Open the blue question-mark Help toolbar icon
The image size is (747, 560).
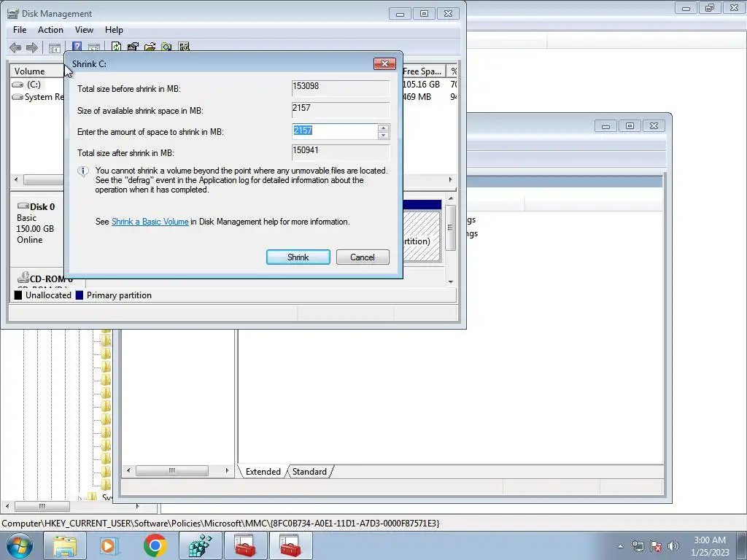pyautogui.click(x=77, y=47)
